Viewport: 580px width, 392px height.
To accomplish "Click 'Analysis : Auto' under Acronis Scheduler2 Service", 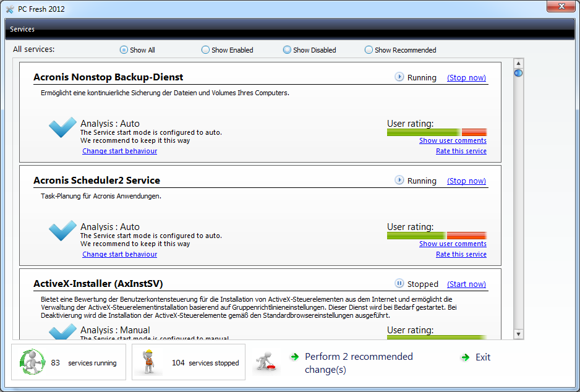I will pos(110,227).
